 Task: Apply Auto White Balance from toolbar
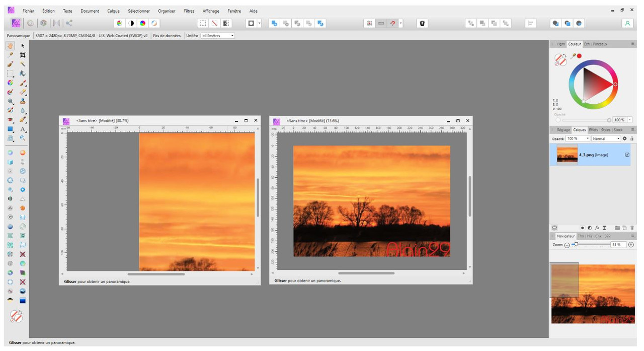pyautogui.click(x=154, y=23)
